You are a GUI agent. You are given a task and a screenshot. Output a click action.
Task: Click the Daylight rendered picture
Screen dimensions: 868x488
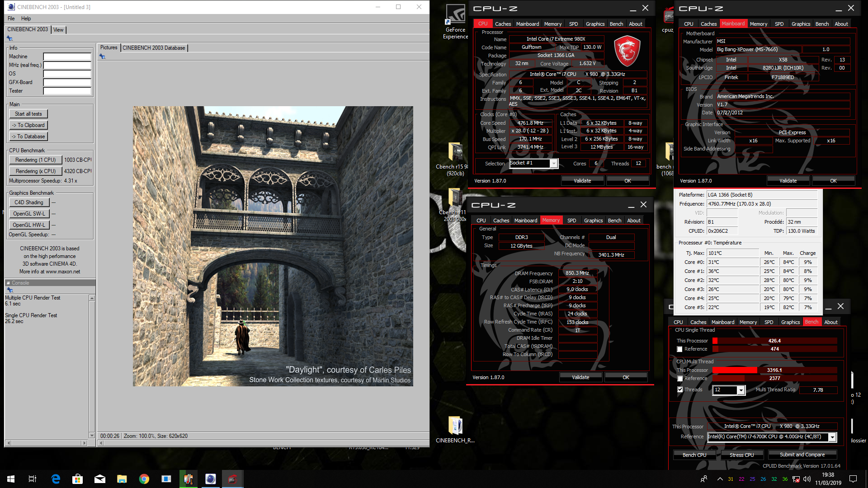pyautogui.click(x=273, y=246)
